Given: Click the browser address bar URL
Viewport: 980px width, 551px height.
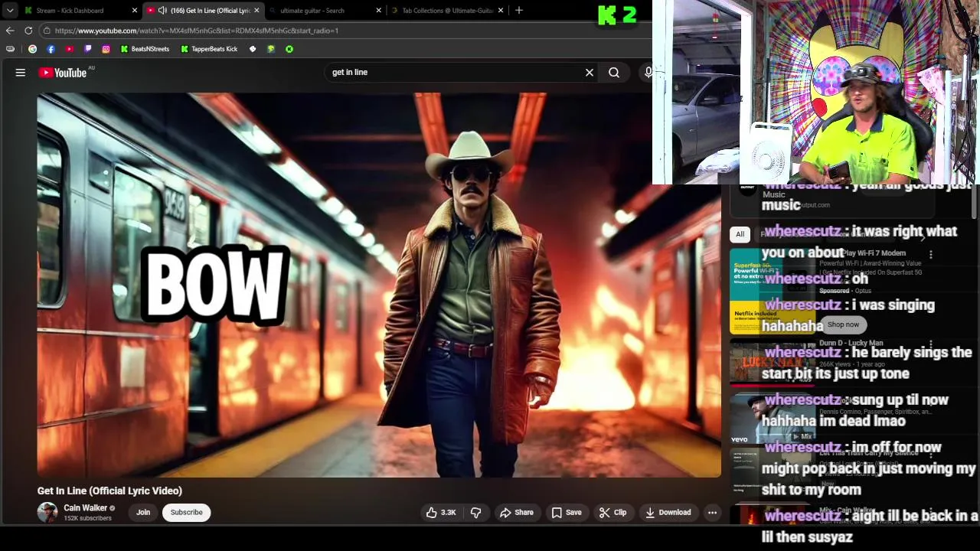Looking at the screenshot, I should pyautogui.click(x=196, y=31).
